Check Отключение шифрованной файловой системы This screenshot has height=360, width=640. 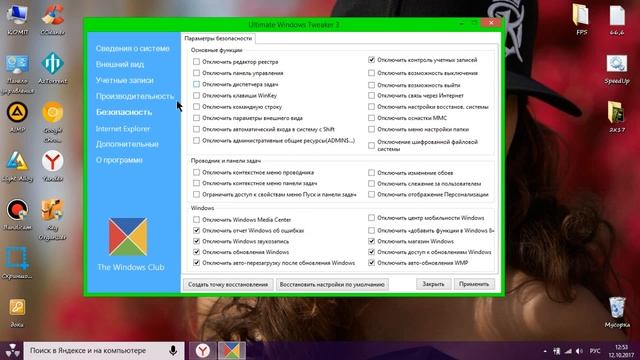[x=371, y=145]
